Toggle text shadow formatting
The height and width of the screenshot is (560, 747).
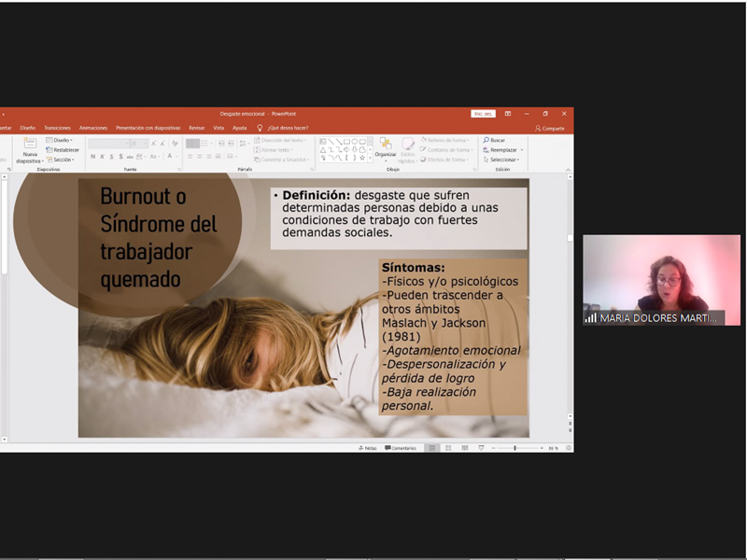(120, 157)
